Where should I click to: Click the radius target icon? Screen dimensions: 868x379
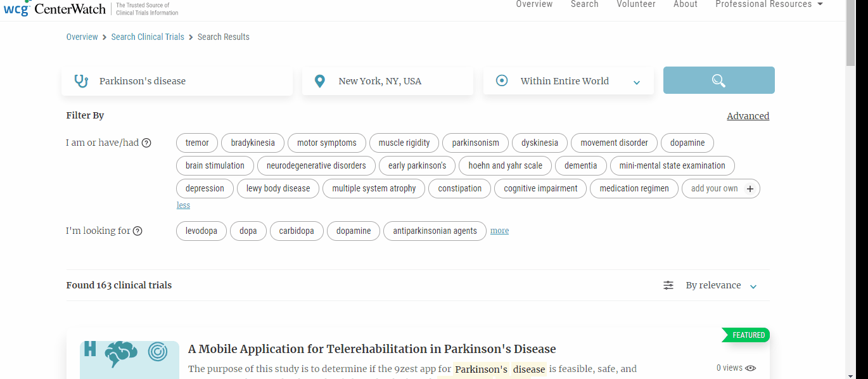pyautogui.click(x=501, y=80)
